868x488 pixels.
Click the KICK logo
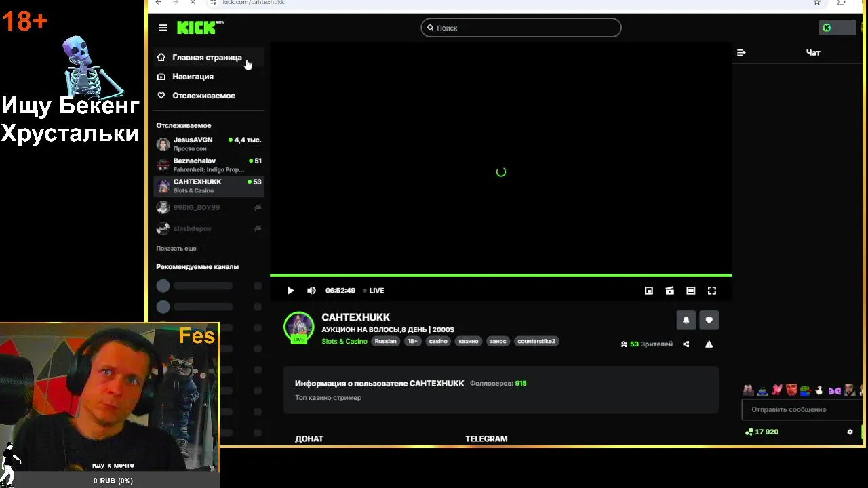pos(200,27)
